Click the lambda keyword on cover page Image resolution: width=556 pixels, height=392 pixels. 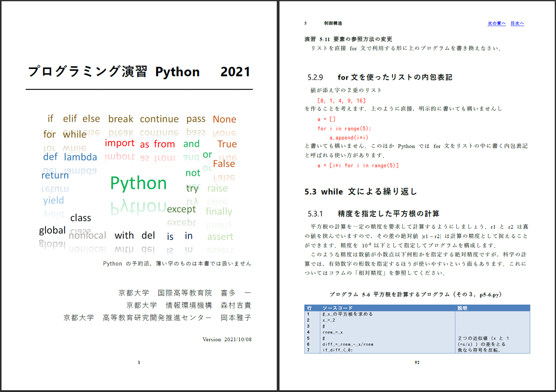point(81,157)
